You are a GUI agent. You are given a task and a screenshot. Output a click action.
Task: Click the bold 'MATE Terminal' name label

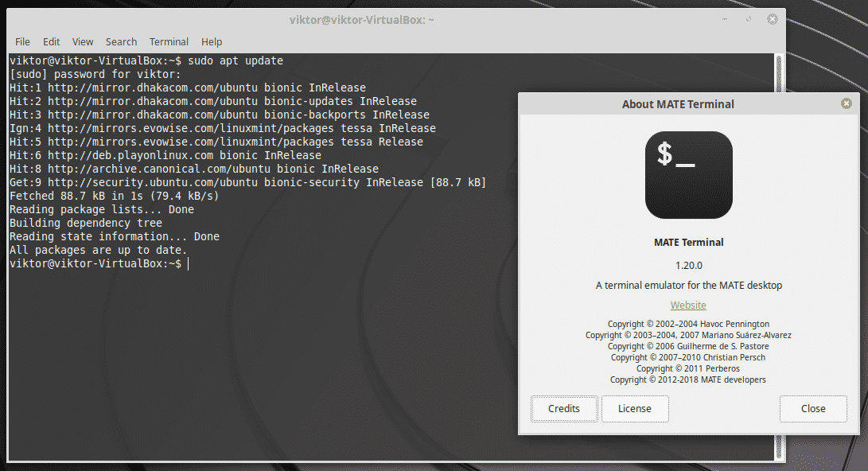click(x=689, y=243)
